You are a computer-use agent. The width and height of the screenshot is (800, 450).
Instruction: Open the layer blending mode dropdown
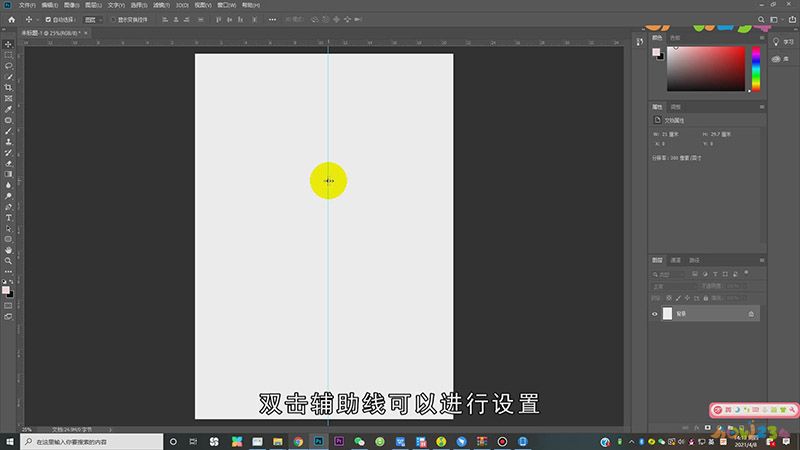672,286
